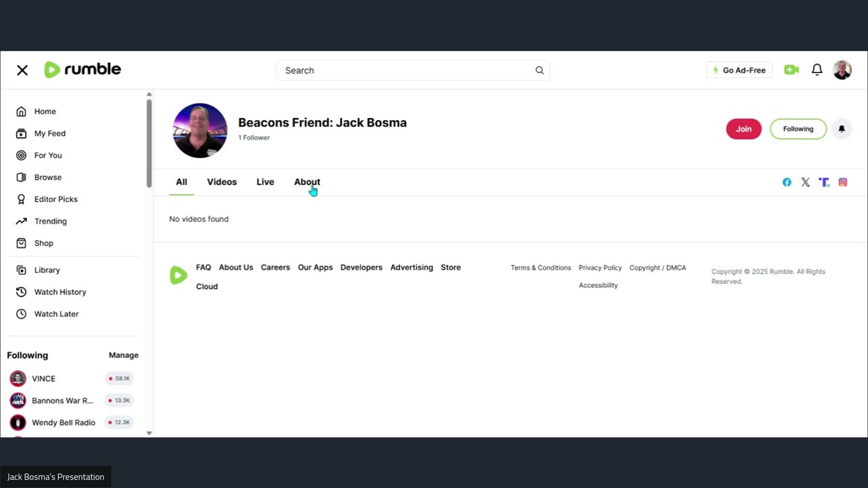868x488 pixels.
Task: Open the Developers footer link
Action: coord(361,268)
